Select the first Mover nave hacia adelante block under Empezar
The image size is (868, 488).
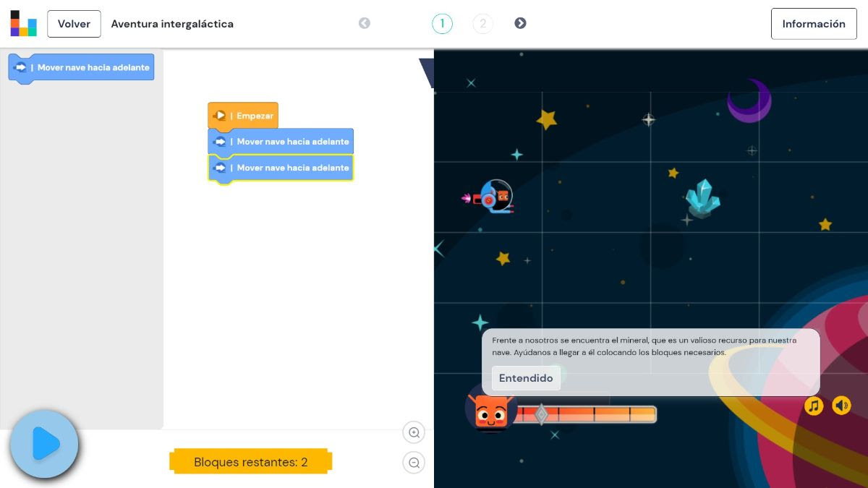point(281,142)
